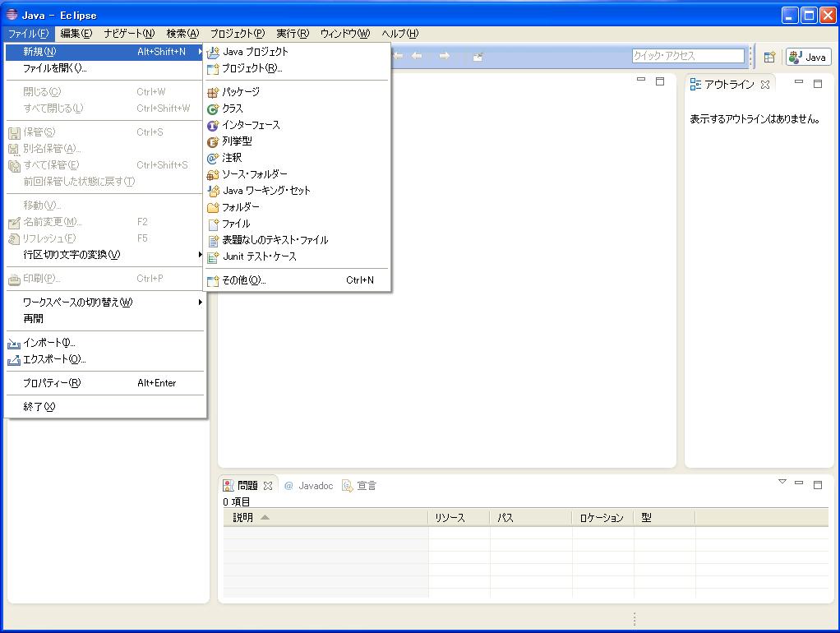Screen dimensions: 840x633
Task: Open the 問題 view menu dropdown
Action: (x=782, y=482)
